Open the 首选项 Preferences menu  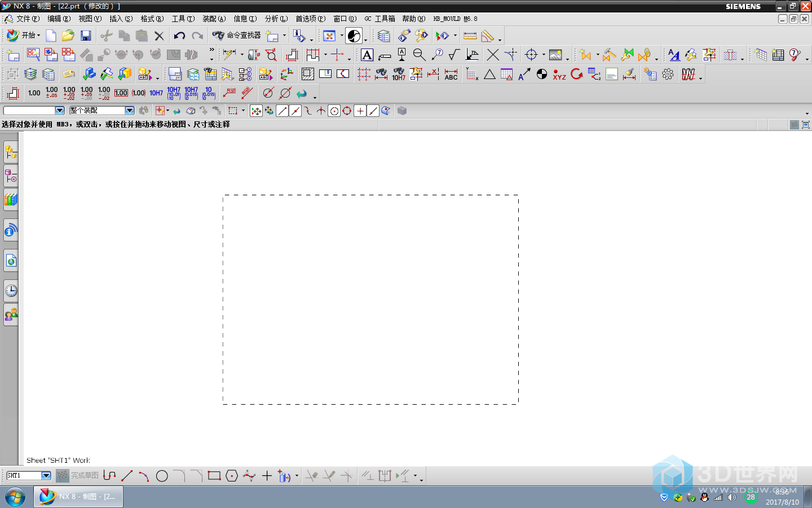[311, 19]
